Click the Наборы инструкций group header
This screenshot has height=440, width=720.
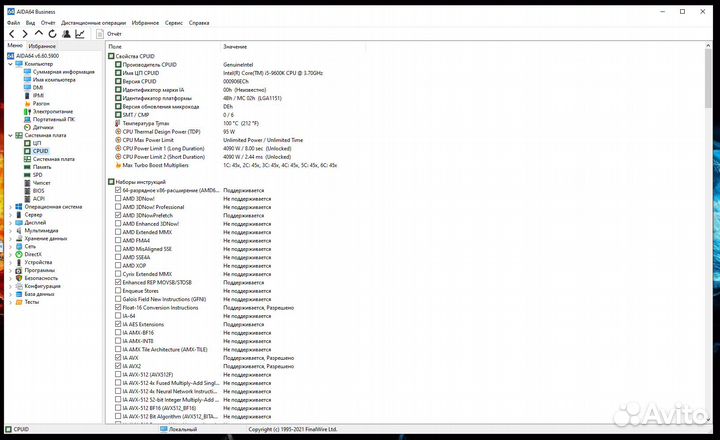tap(137, 182)
